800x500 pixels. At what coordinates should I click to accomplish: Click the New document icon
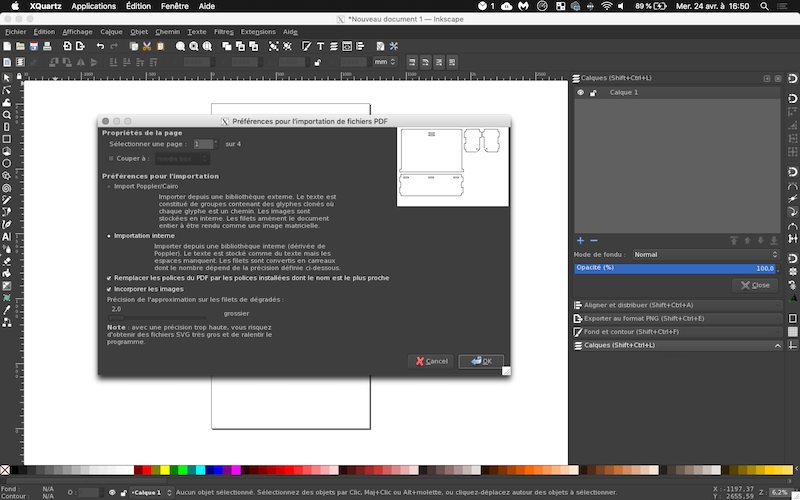7,46
